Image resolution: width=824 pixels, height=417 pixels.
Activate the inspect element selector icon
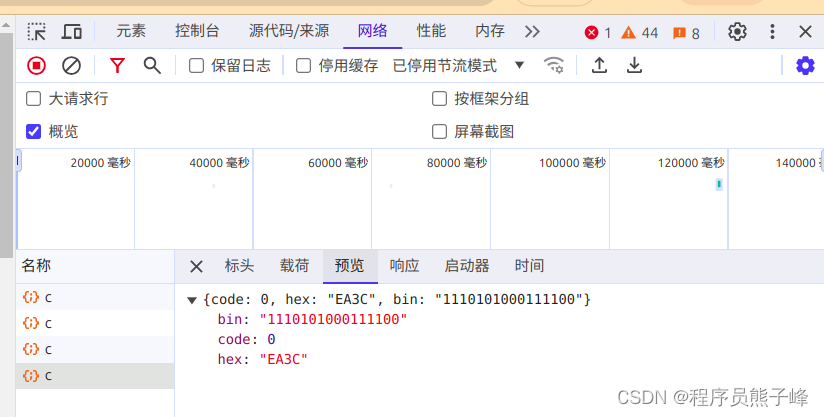click(37, 32)
